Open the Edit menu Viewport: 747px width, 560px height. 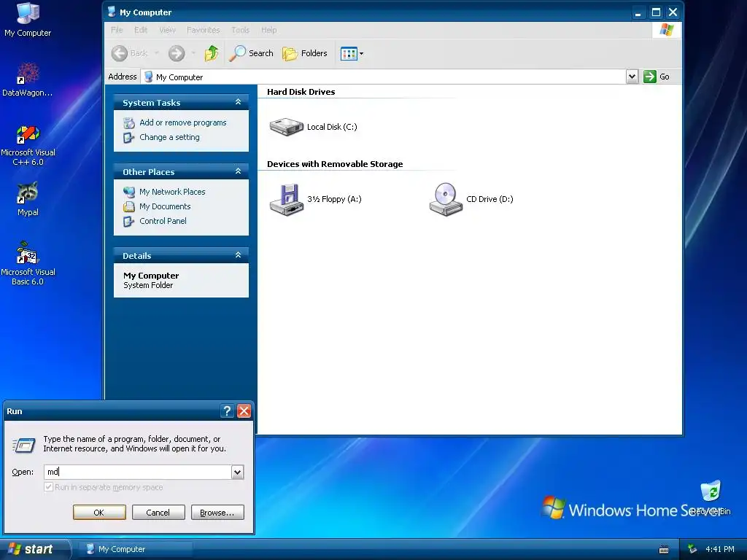click(x=141, y=30)
